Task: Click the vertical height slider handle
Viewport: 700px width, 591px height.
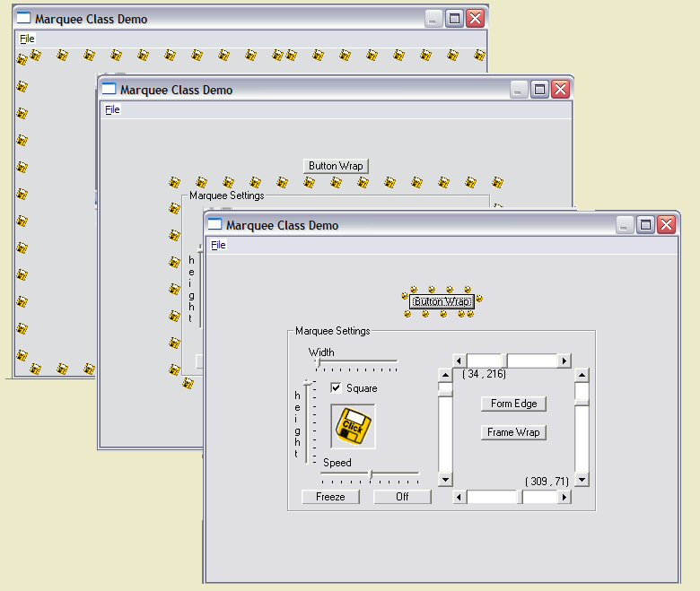Action: coord(307,383)
